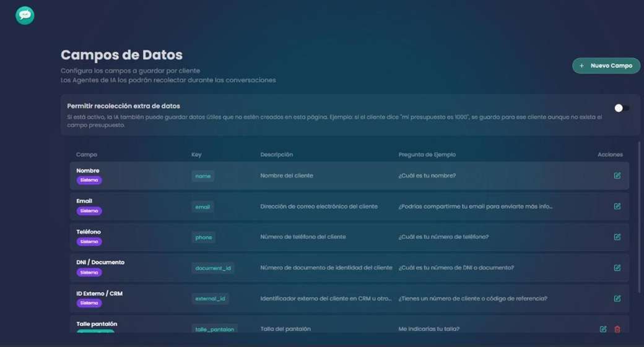Edit the Nombre field row
This screenshot has height=347, width=644.
[x=617, y=176]
